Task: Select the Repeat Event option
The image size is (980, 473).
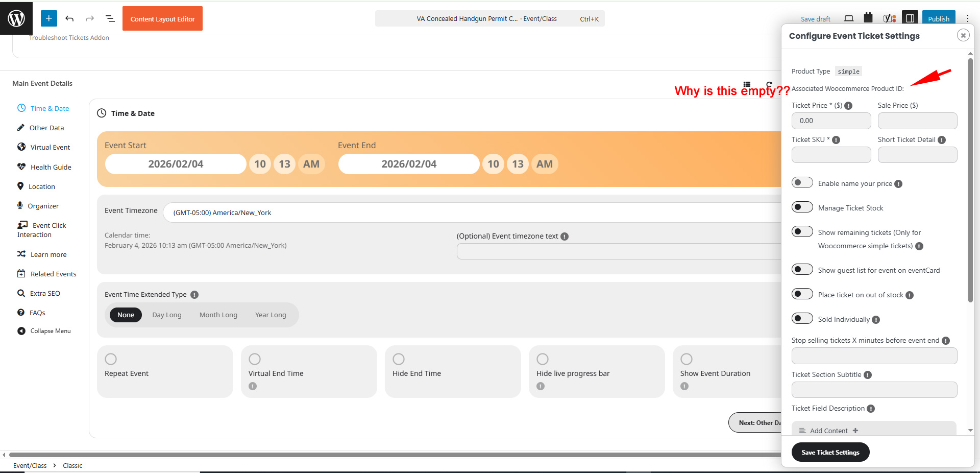Action: (111, 359)
